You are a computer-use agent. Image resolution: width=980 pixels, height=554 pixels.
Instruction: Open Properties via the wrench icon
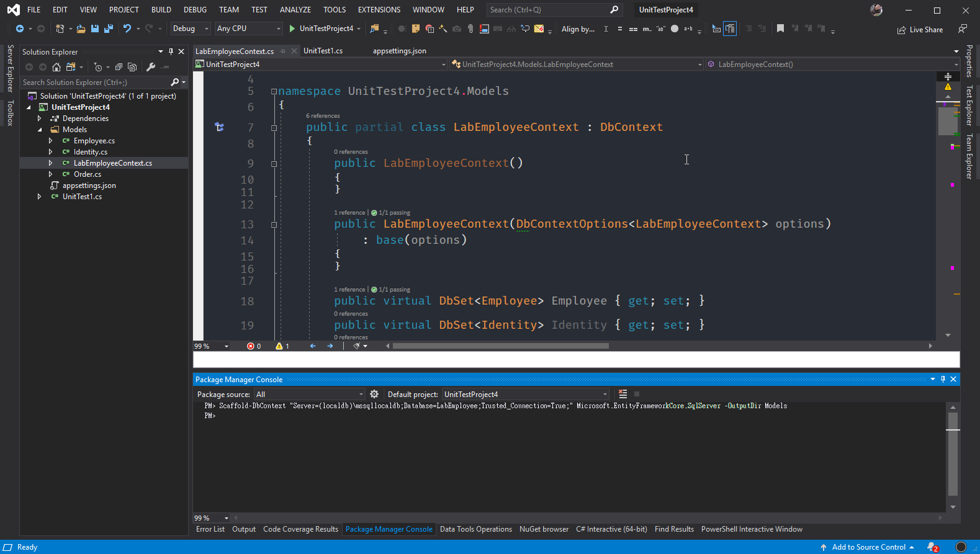tap(151, 67)
